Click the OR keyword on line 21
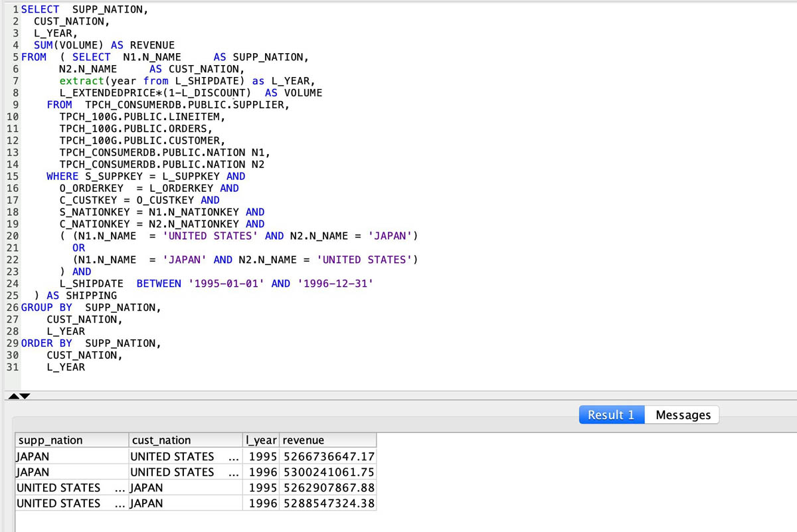 78,248
